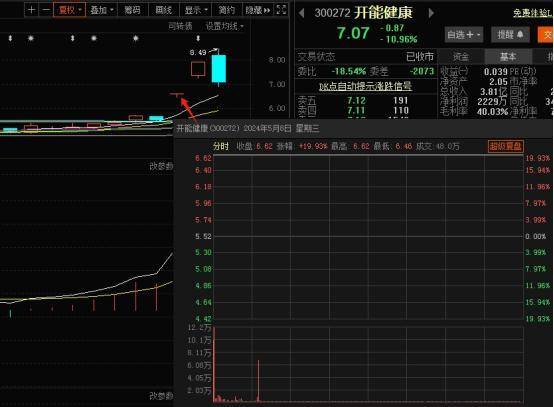
Task: Expand the 自选 watchlist add dropdown
Action: pos(464,35)
